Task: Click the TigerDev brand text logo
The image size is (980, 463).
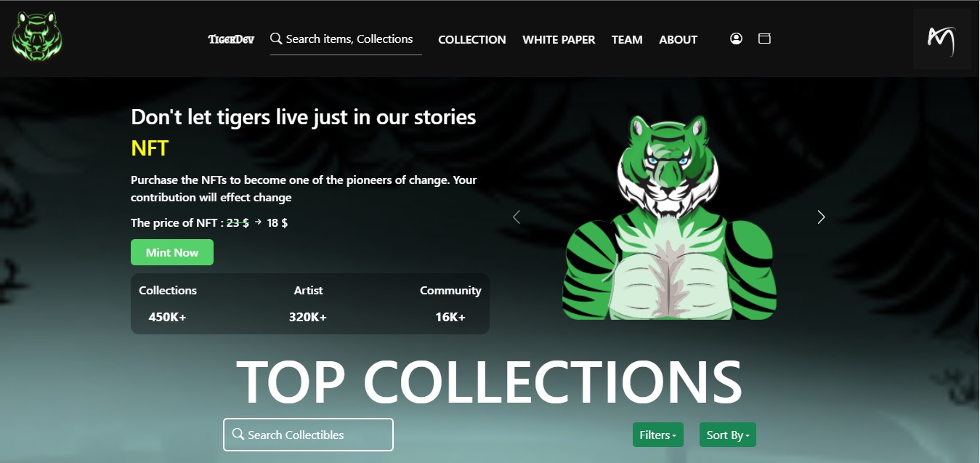Action: [x=231, y=39]
